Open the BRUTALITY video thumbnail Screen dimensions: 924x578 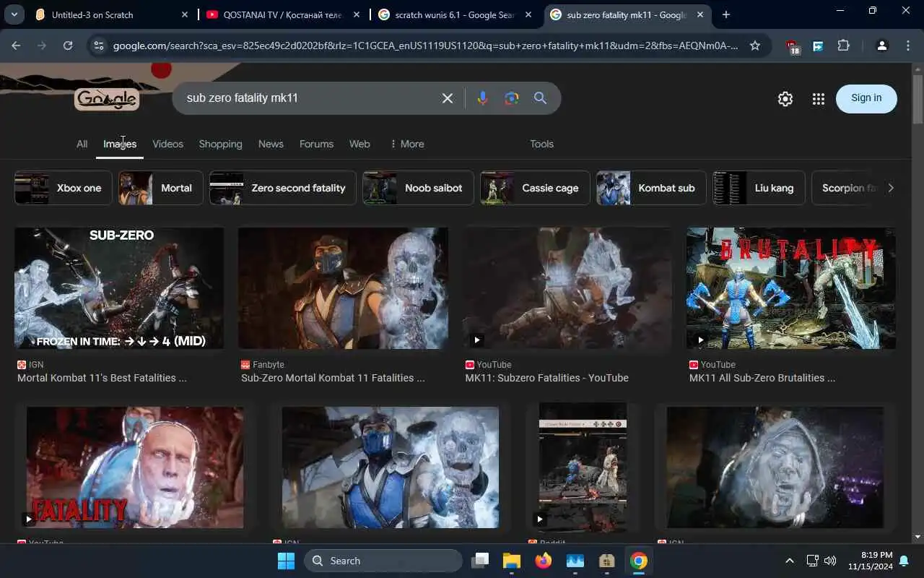pos(791,288)
